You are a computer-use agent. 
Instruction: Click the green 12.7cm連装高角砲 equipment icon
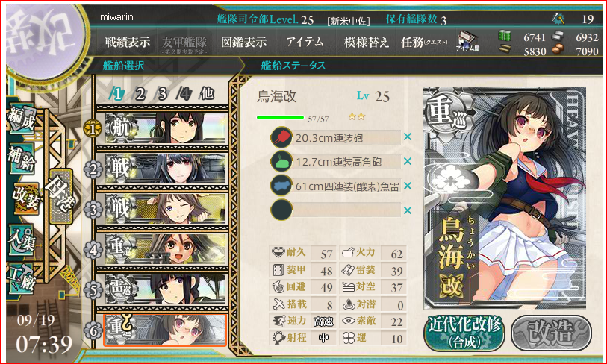tap(281, 161)
